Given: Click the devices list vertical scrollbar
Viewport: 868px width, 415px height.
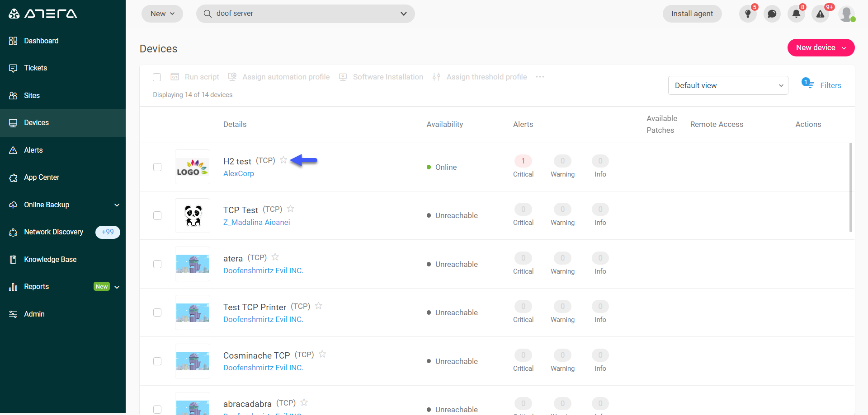Looking at the screenshot, I should point(850,187).
